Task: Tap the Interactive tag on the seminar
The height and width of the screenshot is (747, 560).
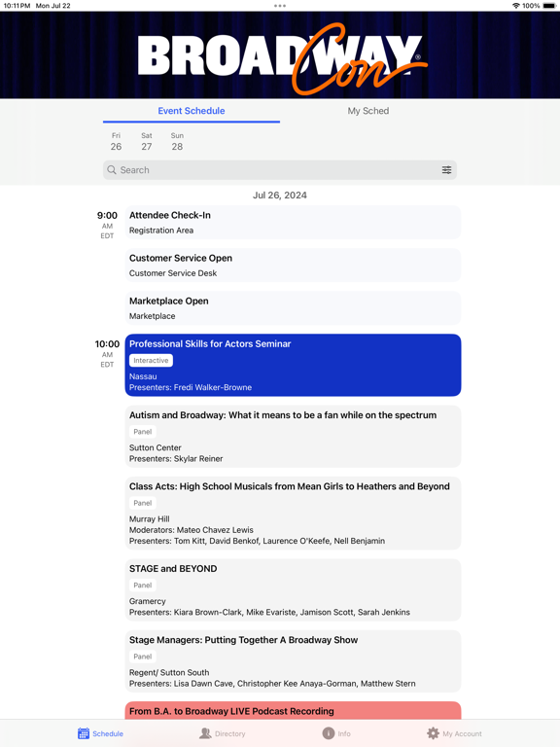Action: [x=151, y=361]
